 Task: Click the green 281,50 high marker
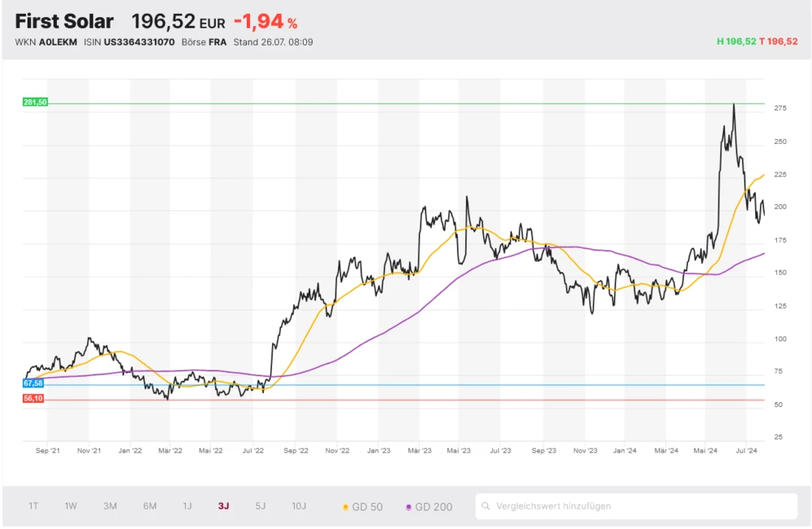35,102
